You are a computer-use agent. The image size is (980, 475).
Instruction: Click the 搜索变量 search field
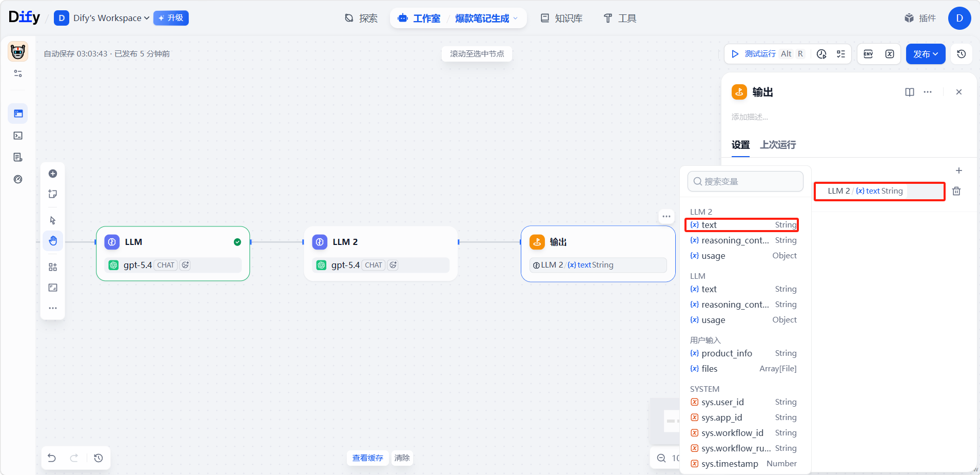click(746, 181)
